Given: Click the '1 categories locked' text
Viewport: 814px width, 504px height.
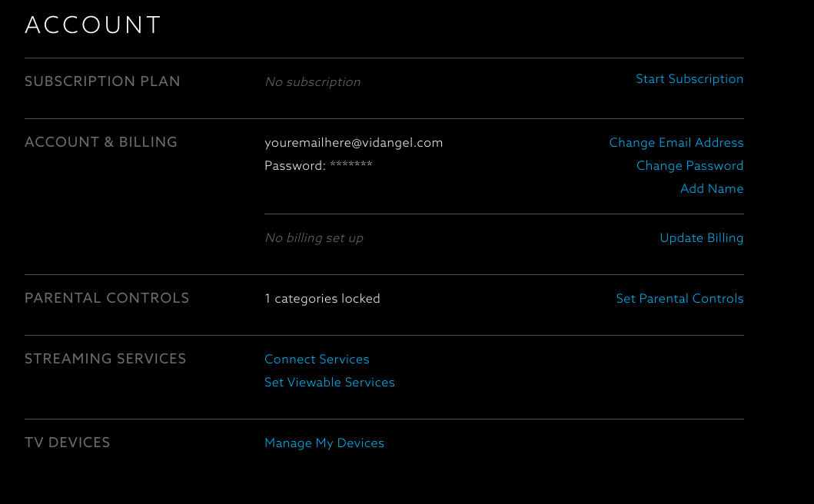Looking at the screenshot, I should click(322, 299).
